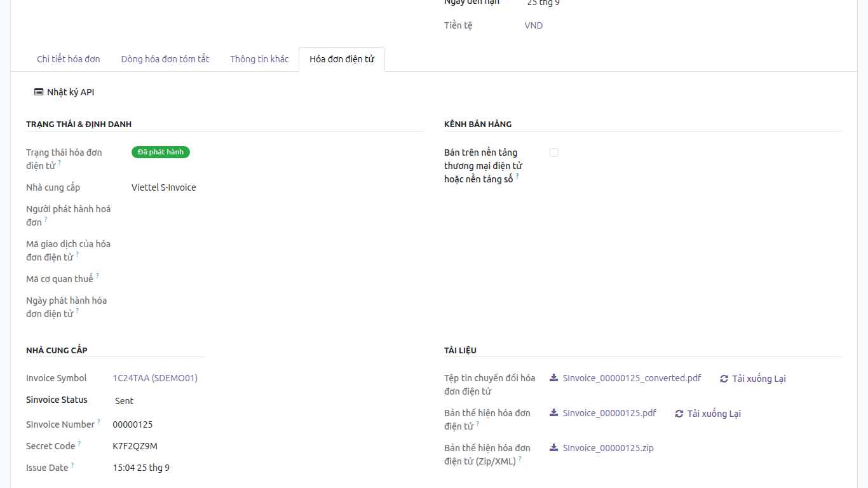Screen dimensions: 868x488
Task: Click refresh icon on the converted.pdf row
Action: pos(724,379)
